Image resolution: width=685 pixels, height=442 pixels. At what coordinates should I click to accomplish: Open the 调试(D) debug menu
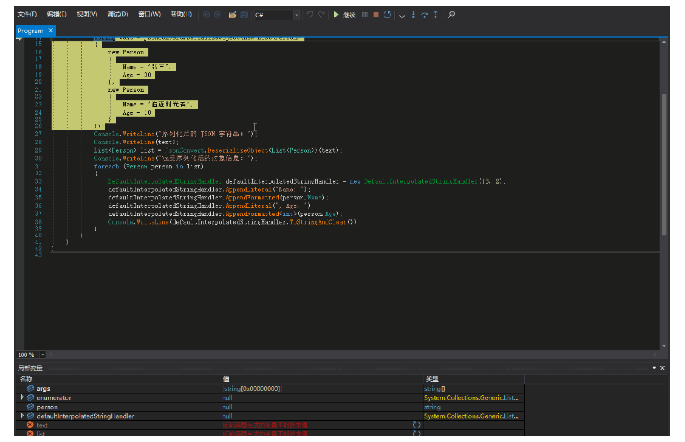117,16
